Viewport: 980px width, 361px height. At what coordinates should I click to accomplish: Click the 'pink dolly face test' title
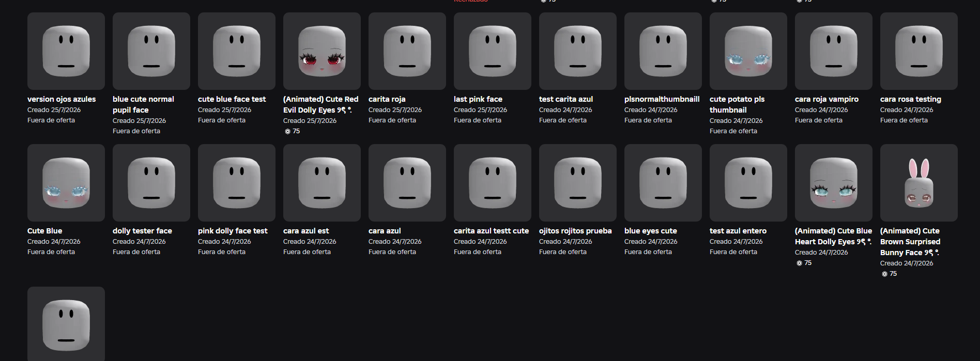(233, 231)
